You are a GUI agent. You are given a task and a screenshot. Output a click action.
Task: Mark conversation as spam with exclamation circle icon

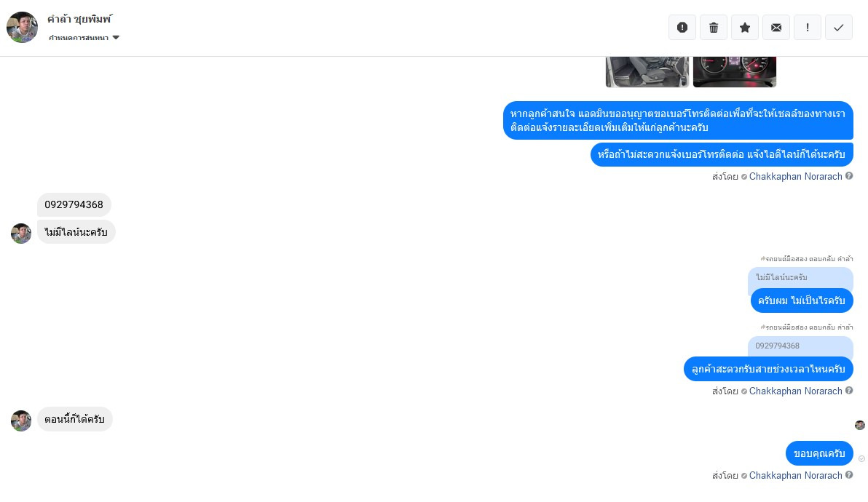[682, 27]
